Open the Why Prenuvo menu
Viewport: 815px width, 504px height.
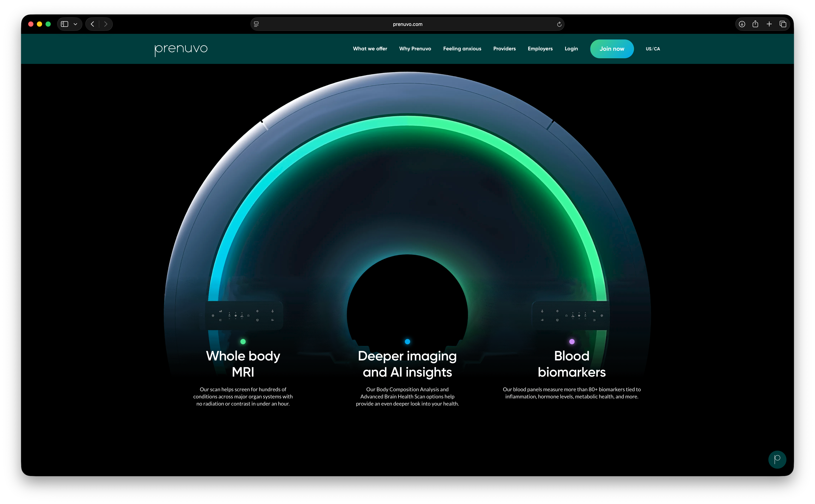pyautogui.click(x=415, y=49)
